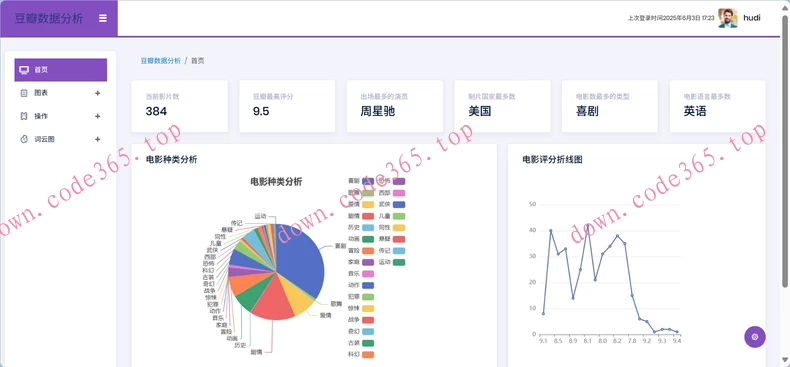Click the 英语 stat card value
This screenshot has height=367, width=790.
click(x=695, y=111)
